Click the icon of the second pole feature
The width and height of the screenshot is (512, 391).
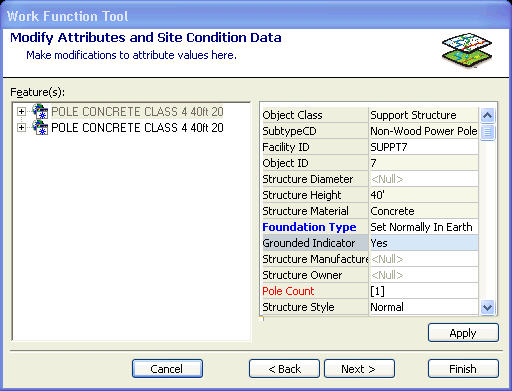(x=40, y=127)
